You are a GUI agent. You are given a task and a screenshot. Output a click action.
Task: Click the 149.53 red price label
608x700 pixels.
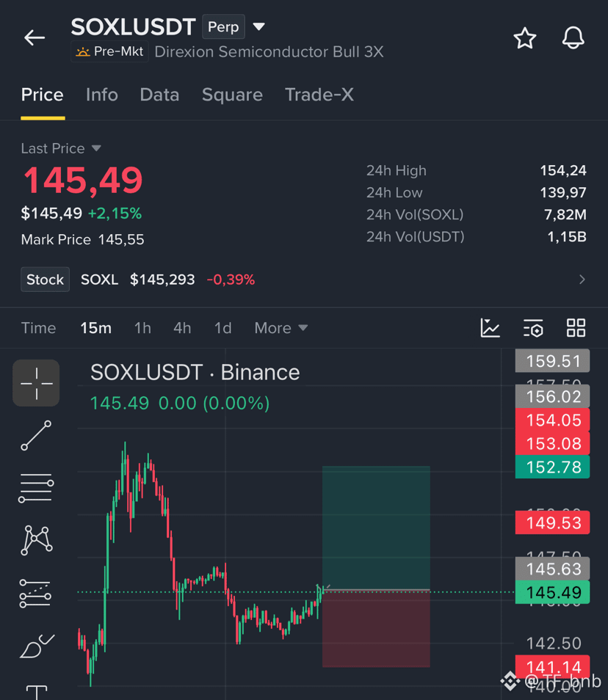pyautogui.click(x=553, y=522)
